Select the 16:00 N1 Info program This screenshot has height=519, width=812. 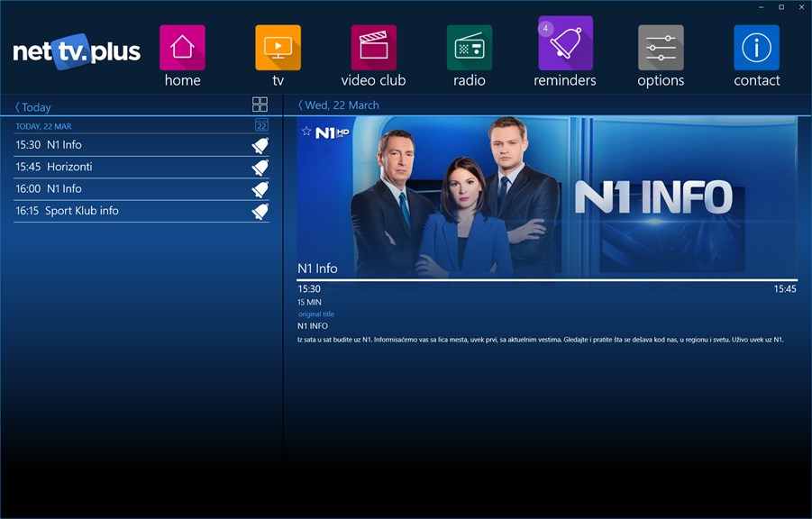141,189
